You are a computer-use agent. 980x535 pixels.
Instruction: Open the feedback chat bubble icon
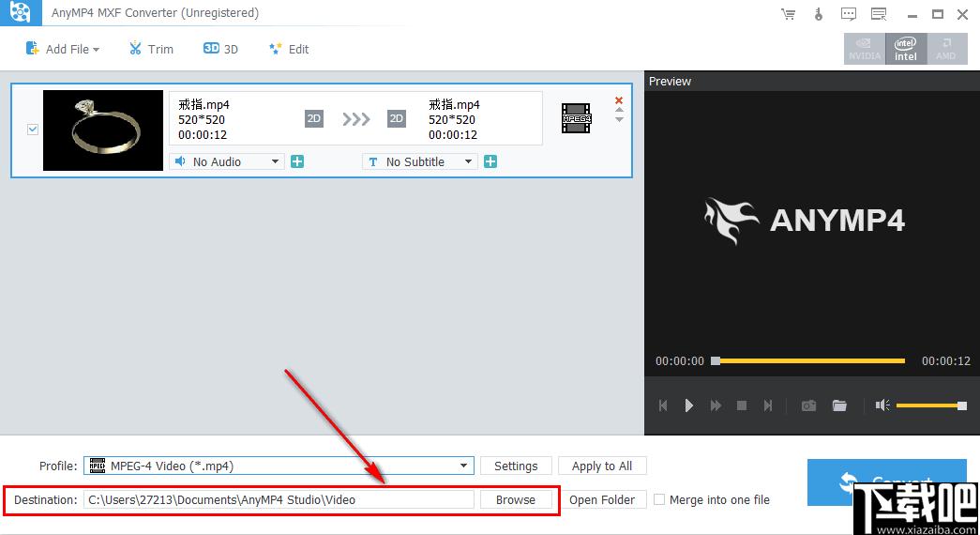click(x=848, y=14)
